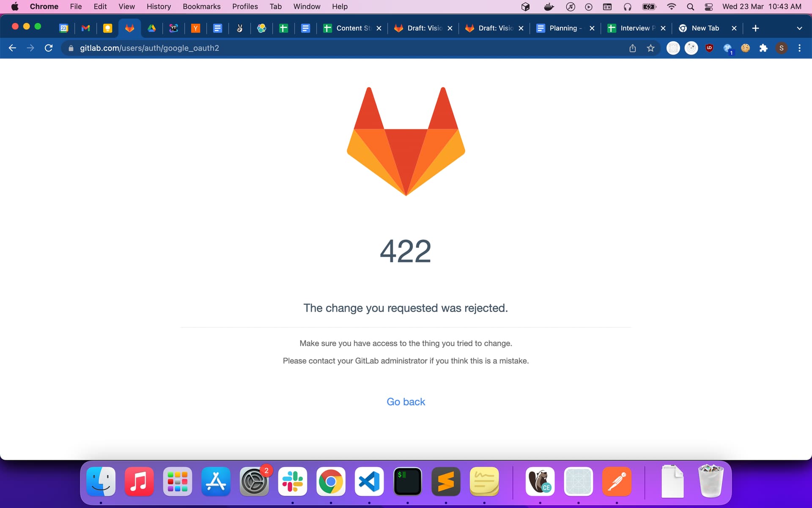
Task: Share this page via share icon
Action: [x=632, y=48]
